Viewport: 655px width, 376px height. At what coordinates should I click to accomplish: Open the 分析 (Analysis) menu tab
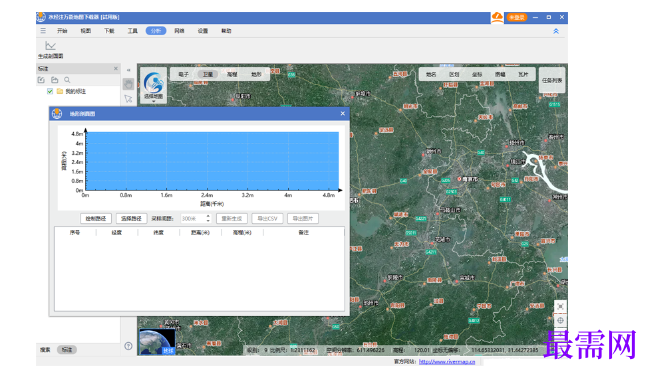tap(156, 31)
